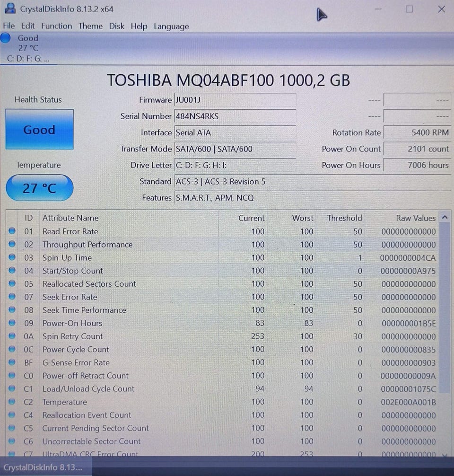Viewport: 454px width, 476px height.
Task: Click status icon of Temperature attribute row
Action: (12, 401)
